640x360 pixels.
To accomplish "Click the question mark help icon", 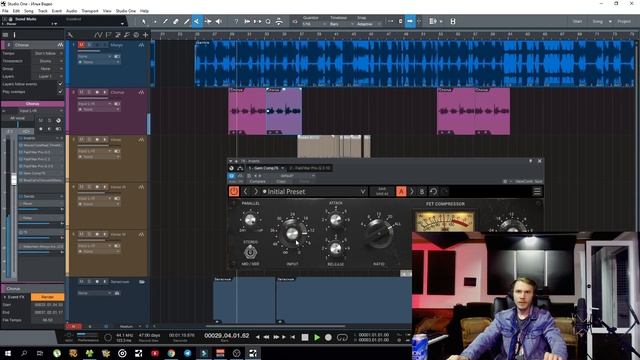I will 236,21.
